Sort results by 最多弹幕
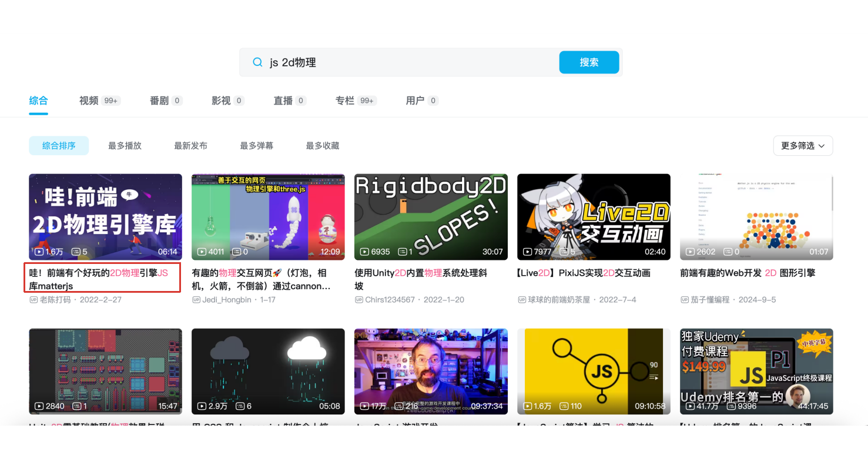The width and height of the screenshot is (868, 465). pyautogui.click(x=256, y=146)
